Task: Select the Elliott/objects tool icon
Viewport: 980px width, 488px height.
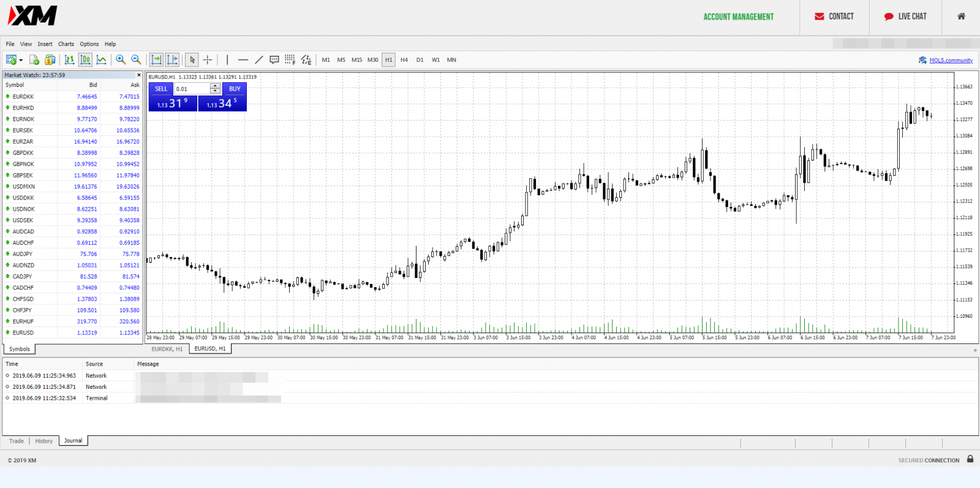Action: (x=306, y=59)
